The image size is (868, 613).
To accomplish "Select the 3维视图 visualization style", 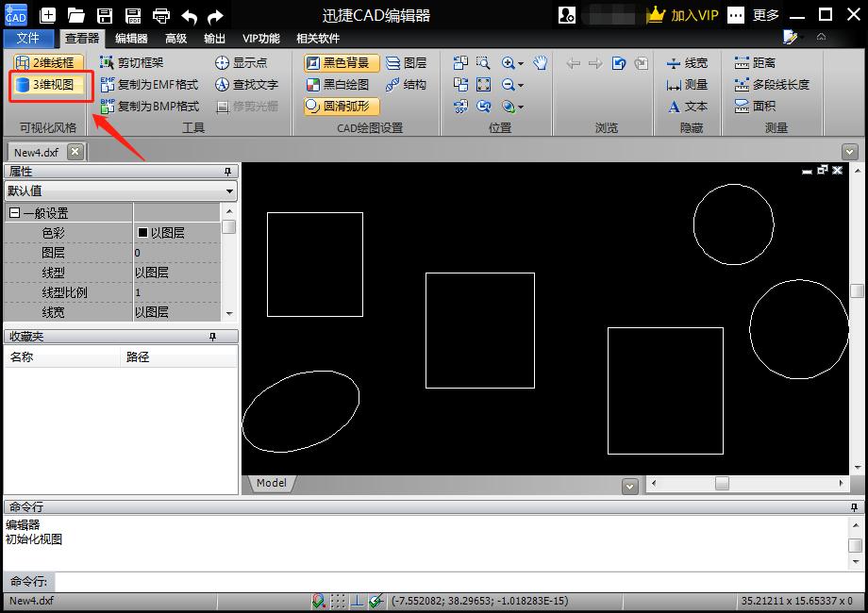I will [50, 85].
